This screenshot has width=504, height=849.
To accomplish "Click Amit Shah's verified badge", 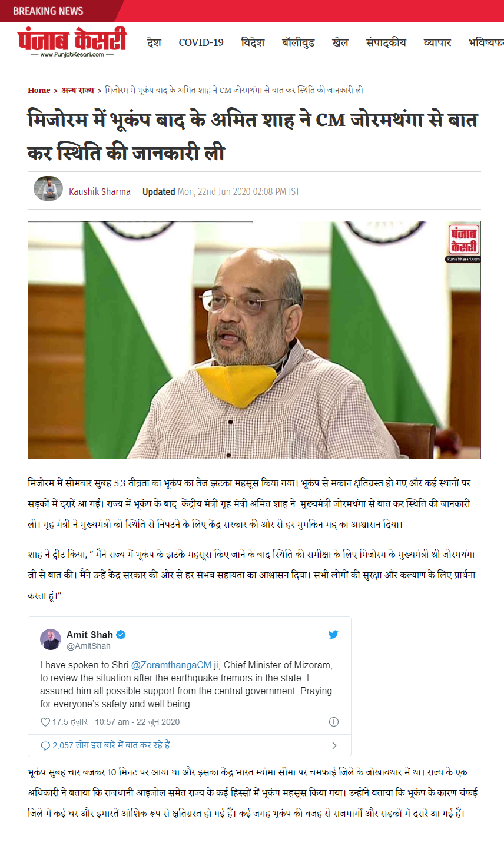I will [x=121, y=635].
